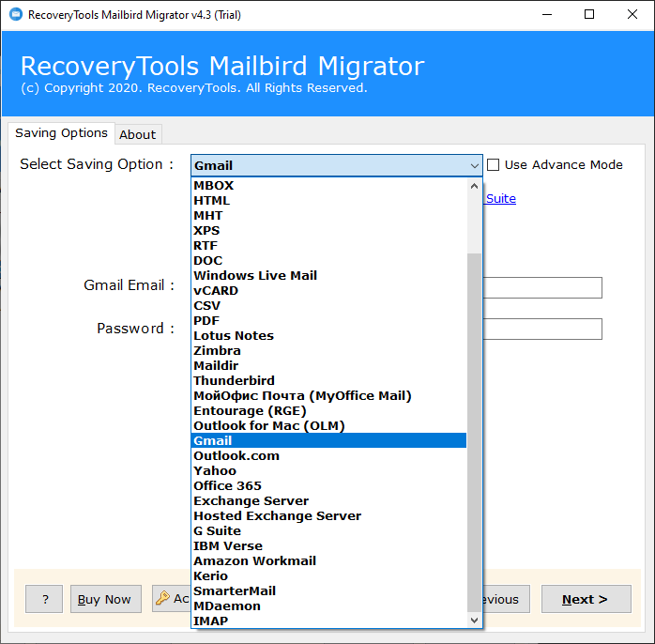This screenshot has height=644, width=655.
Task: Click the list scrollbar up arrow
Action: pyautogui.click(x=474, y=187)
